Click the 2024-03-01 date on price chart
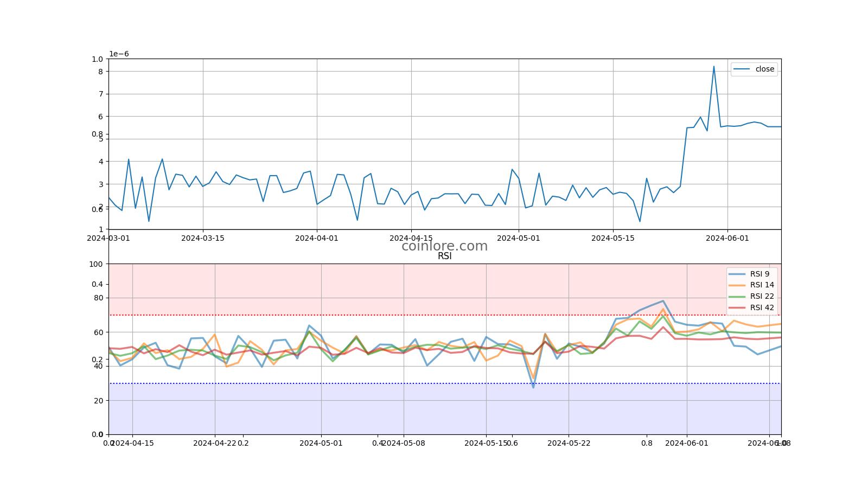The height and width of the screenshot is (488, 868). tap(108, 237)
